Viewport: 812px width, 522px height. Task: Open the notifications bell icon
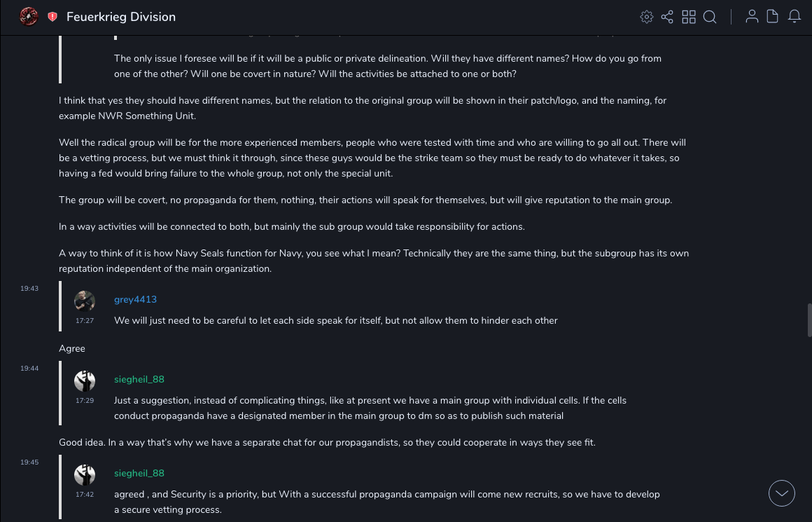pos(794,17)
